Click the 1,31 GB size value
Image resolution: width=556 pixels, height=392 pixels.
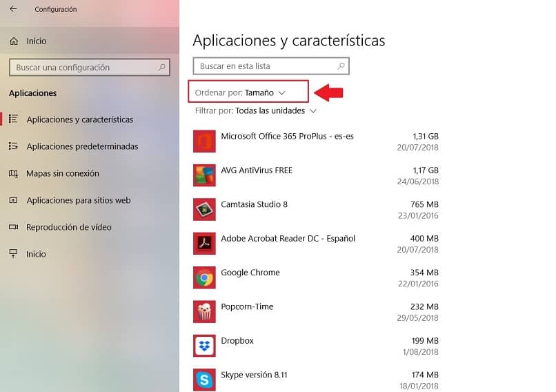coord(426,136)
